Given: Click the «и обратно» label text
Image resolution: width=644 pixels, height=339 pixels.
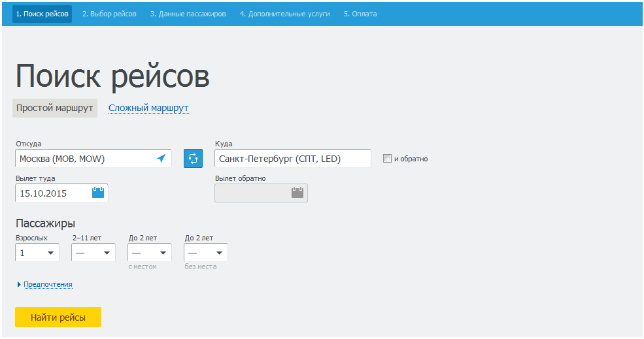Looking at the screenshot, I should point(411,159).
